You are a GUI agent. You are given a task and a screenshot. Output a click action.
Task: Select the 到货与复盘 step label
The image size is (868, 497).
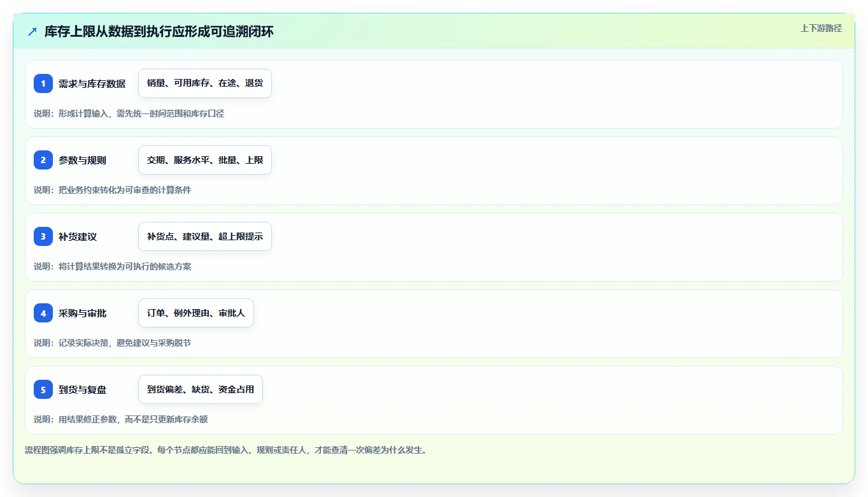(x=82, y=389)
